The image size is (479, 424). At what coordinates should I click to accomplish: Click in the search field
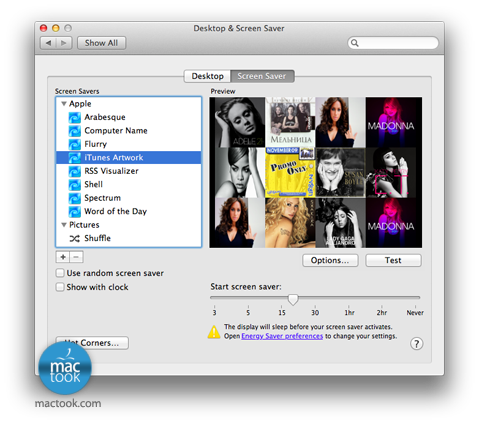pyautogui.click(x=393, y=43)
